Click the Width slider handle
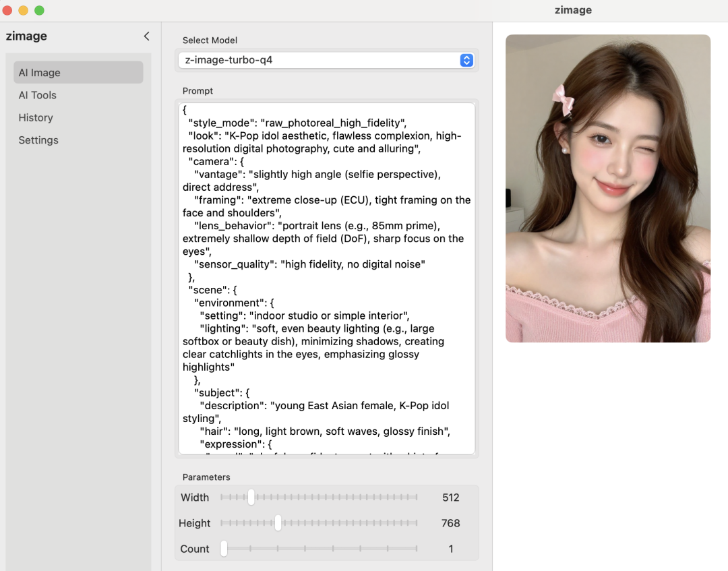 tap(251, 498)
